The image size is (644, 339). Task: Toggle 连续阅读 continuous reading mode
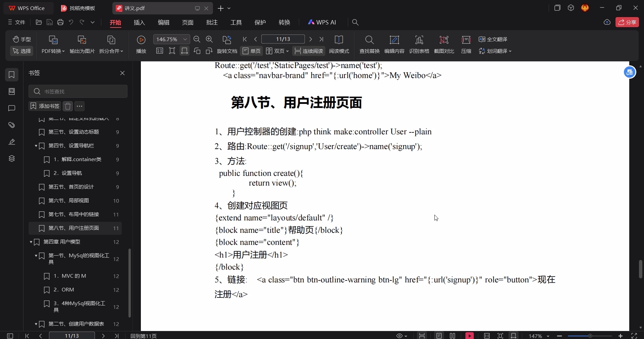click(309, 51)
